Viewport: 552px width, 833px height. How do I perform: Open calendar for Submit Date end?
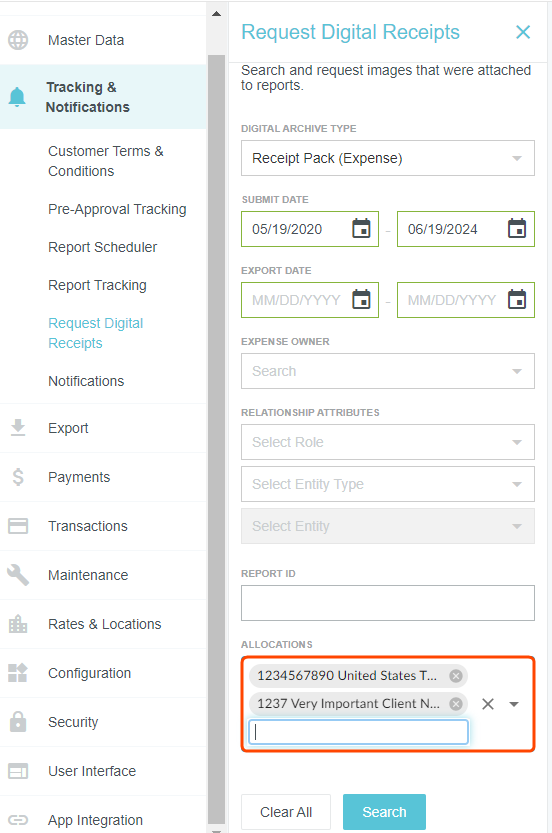pos(517,229)
